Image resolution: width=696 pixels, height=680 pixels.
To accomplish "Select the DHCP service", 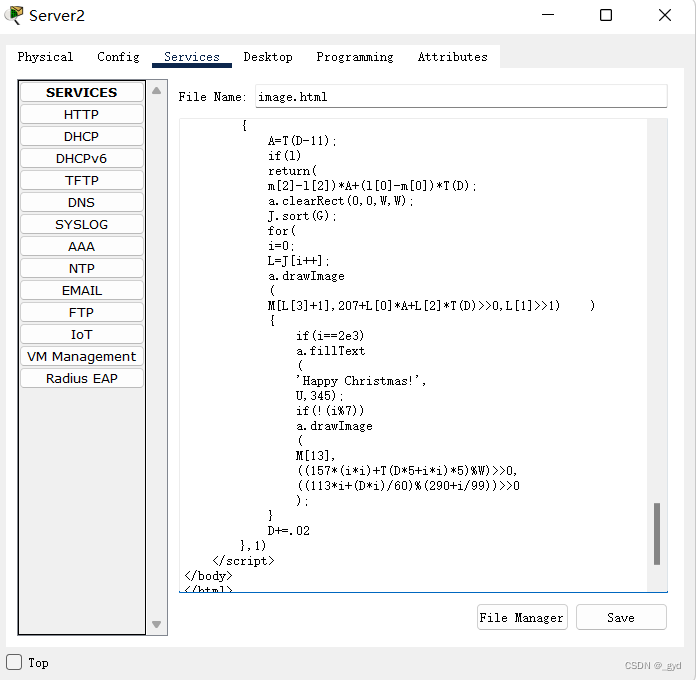I will (x=82, y=136).
